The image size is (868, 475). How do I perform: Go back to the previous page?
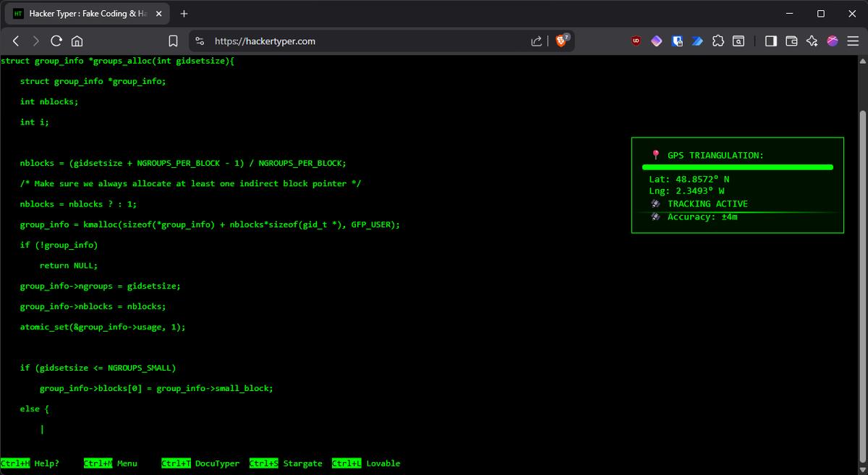click(x=16, y=41)
